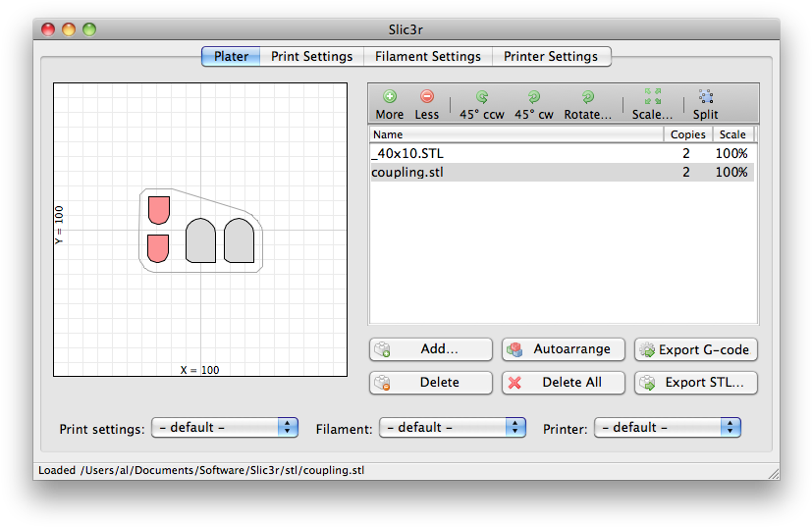The width and height of the screenshot is (812, 527).
Task: Rotate object 45° counter-clockwise
Action: (480, 97)
